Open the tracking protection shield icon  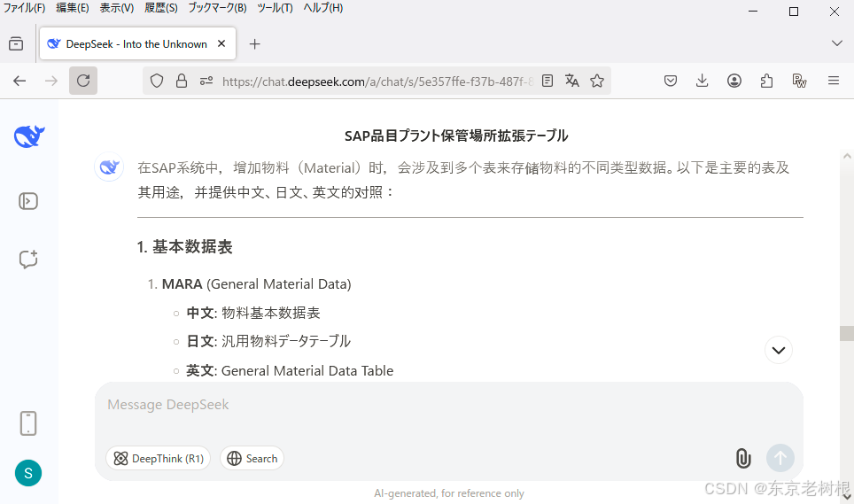click(x=157, y=81)
